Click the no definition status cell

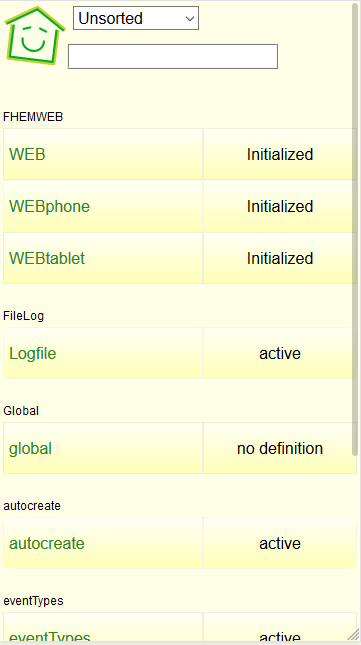[x=280, y=448]
